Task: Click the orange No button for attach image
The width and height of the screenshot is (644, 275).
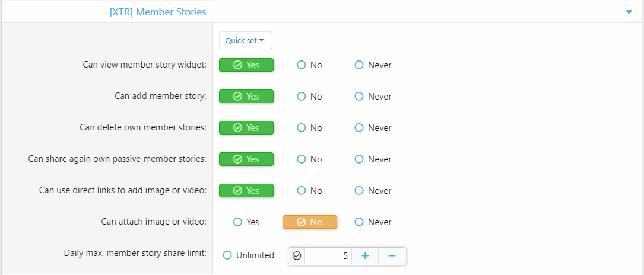Action: click(x=310, y=222)
